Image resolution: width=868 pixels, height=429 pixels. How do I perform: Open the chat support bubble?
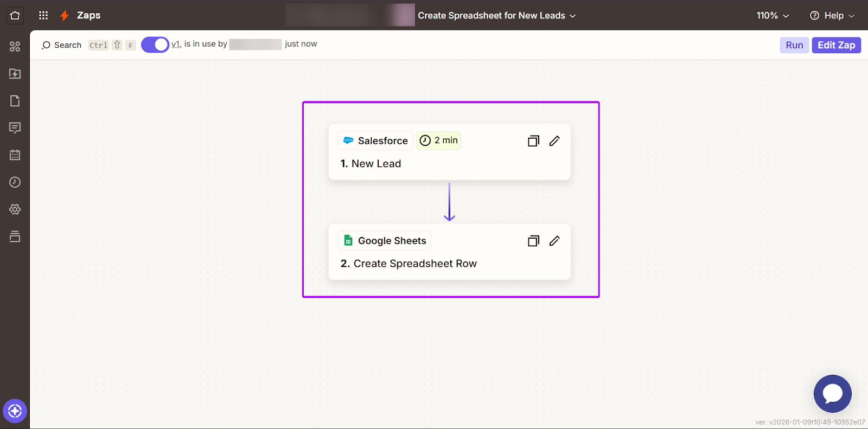832,394
